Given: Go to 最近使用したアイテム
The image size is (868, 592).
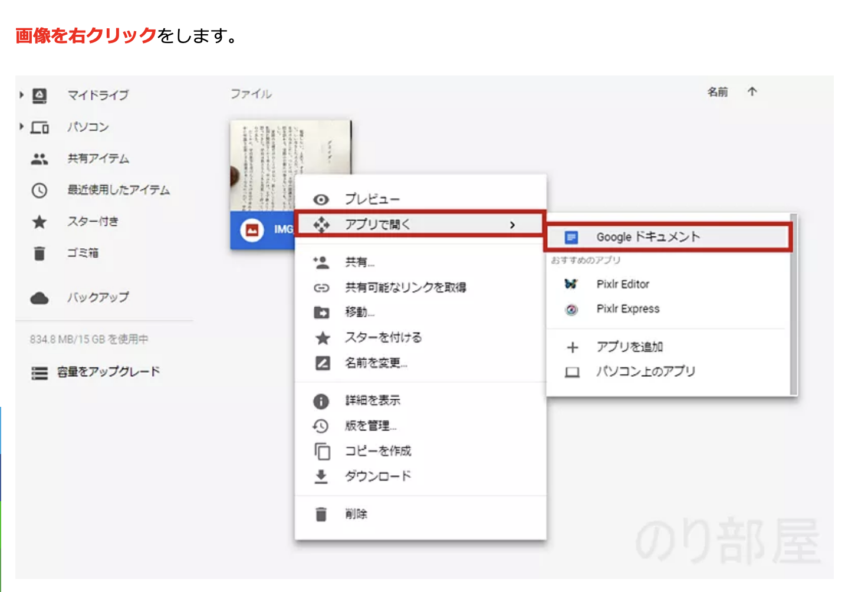Looking at the screenshot, I should [119, 190].
